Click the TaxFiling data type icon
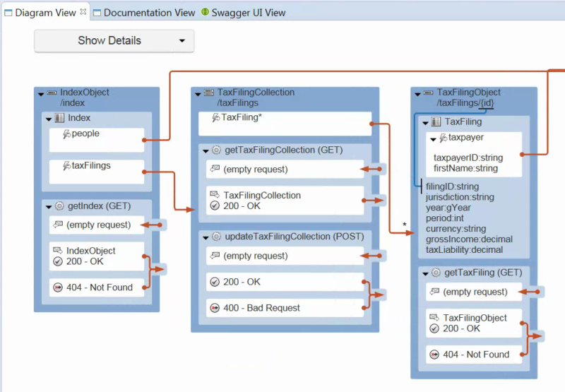 pos(436,121)
